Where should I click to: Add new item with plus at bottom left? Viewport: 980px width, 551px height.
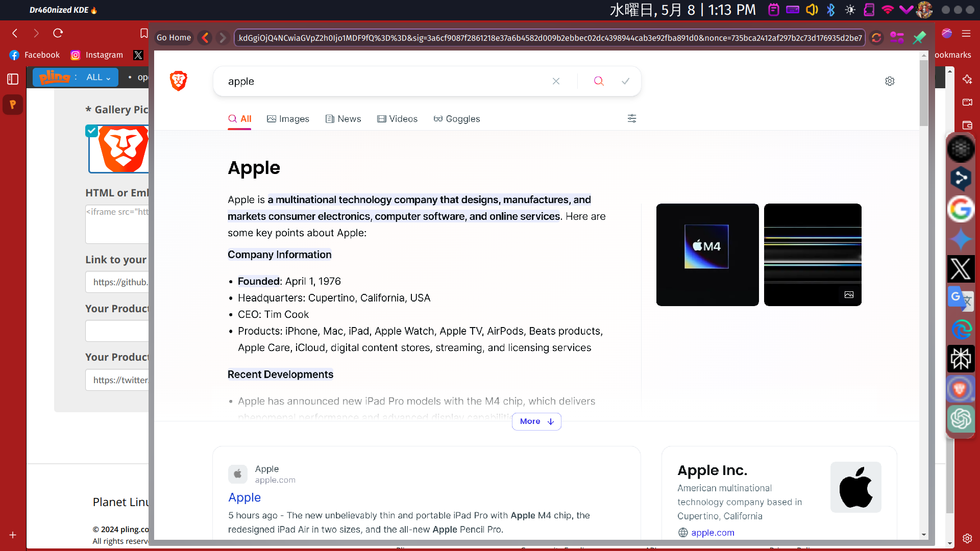pos(13,535)
